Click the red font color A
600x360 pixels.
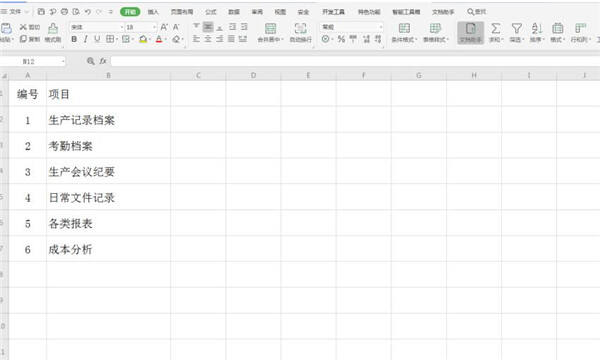point(159,39)
